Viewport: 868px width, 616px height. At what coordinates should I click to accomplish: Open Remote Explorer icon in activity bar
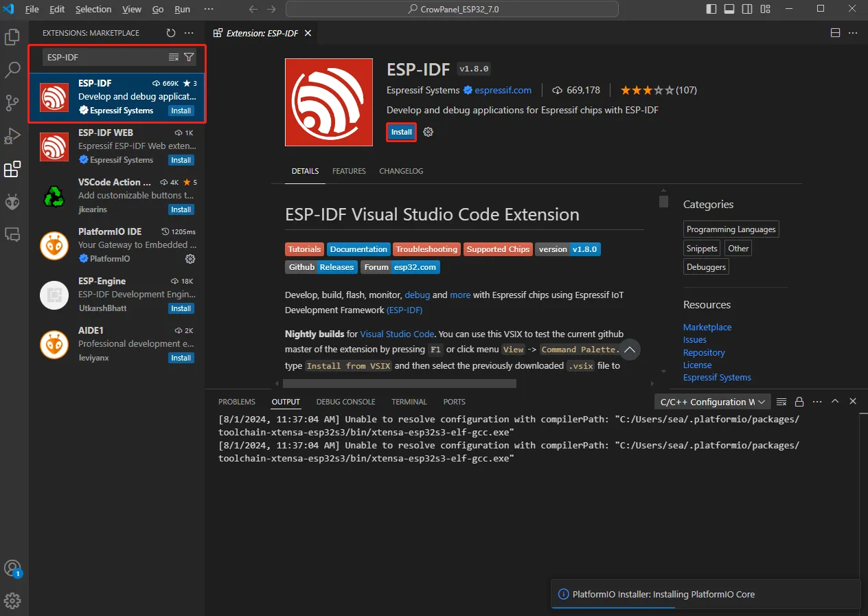tap(12, 234)
